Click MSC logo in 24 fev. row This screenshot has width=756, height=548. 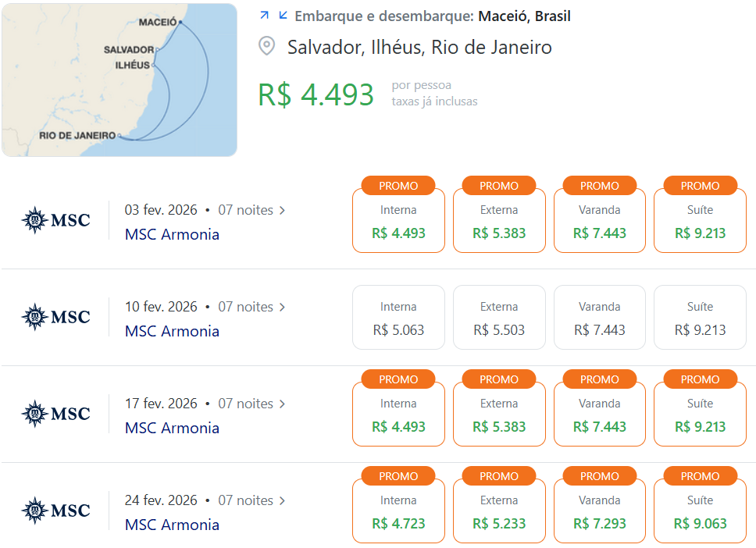[x=56, y=511]
